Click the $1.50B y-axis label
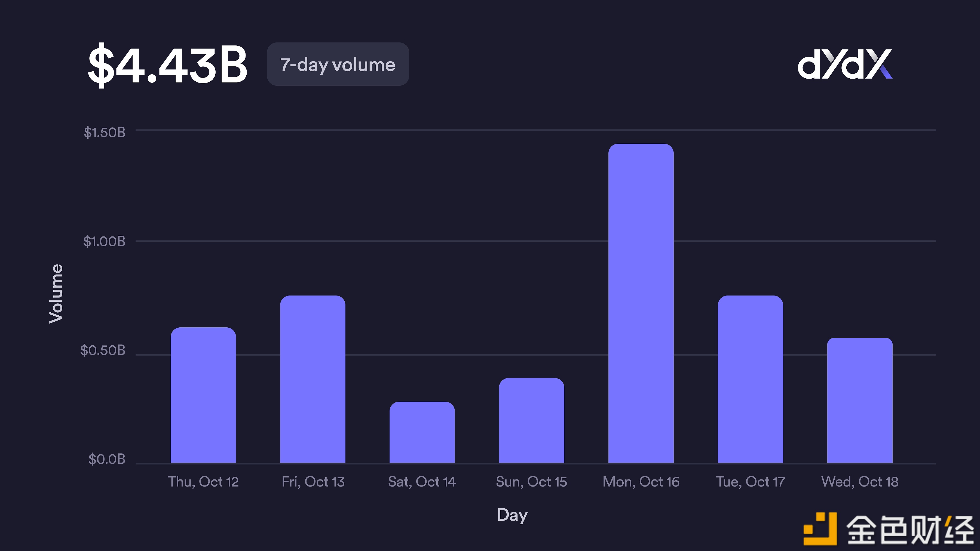This screenshot has width=980, height=551. coord(104,132)
